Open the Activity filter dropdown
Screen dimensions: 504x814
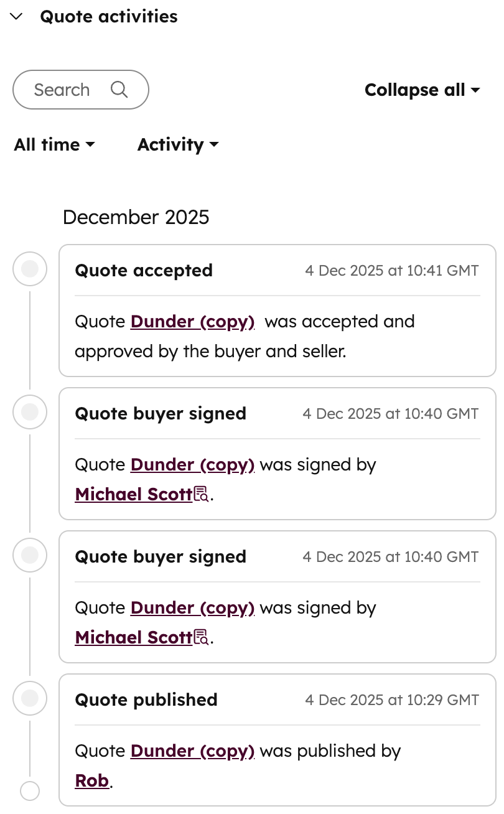point(178,145)
